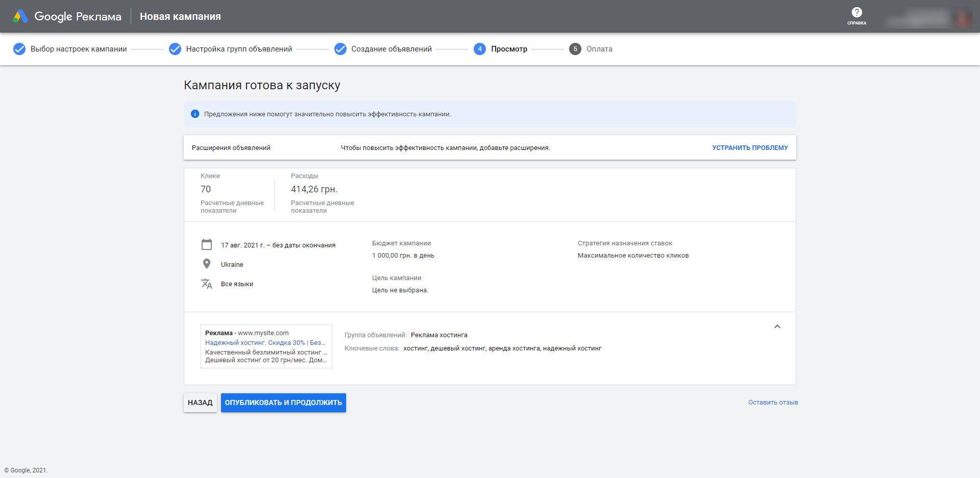This screenshot has width=980, height=478.
Task: Click the Бюджет кампании label
Action: pos(401,243)
